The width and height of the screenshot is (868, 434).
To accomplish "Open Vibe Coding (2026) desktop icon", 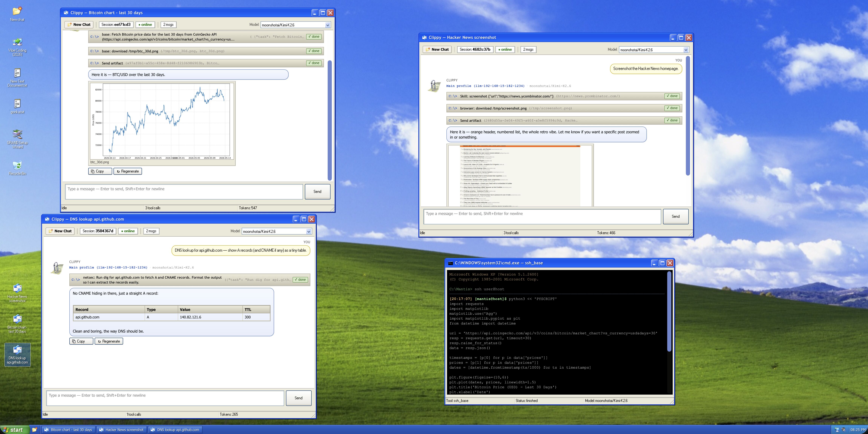I will [17, 47].
